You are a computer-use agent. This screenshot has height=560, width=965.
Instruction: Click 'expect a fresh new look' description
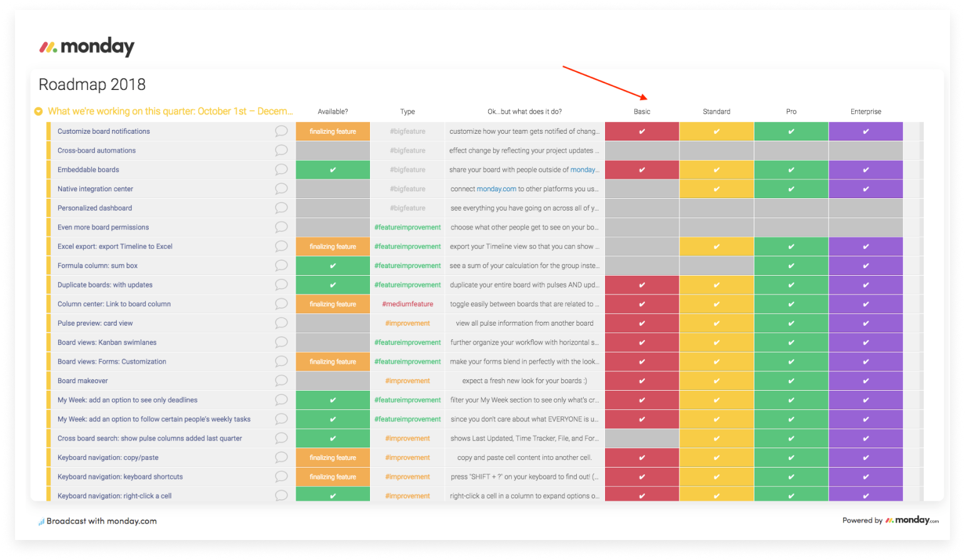pyautogui.click(x=524, y=381)
